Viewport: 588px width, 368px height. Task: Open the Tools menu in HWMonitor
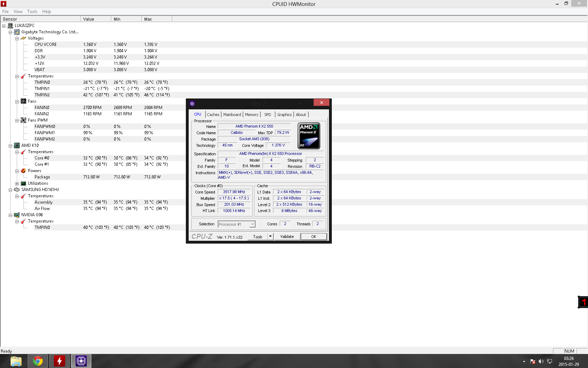coord(33,12)
